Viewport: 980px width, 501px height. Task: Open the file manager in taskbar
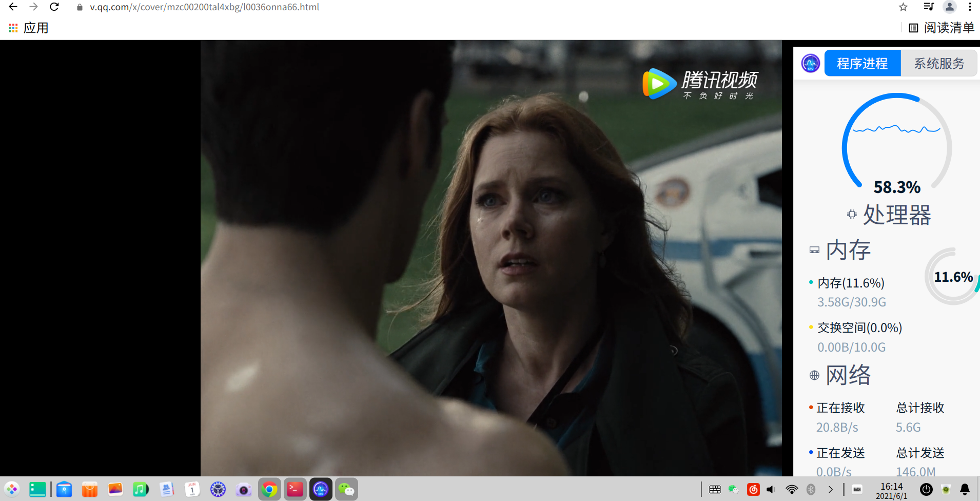[x=64, y=489]
